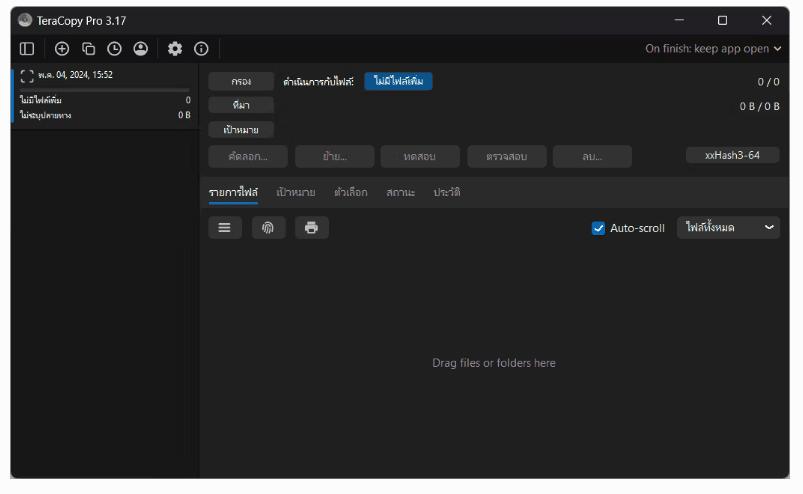
Task: Open the xxHash3-64 hash algorithm selector
Action: [732, 155]
